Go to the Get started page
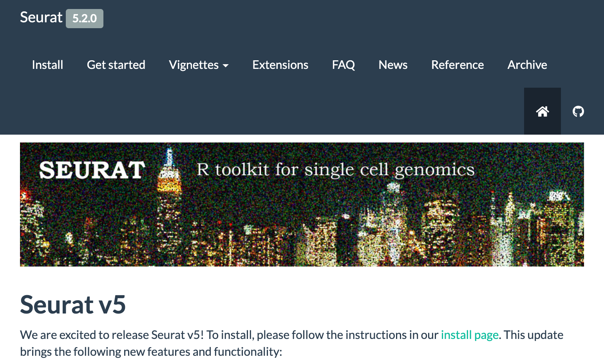Image resolution: width=604 pixels, height=364 pixels. pyautogui.click(x=116, y=65)
